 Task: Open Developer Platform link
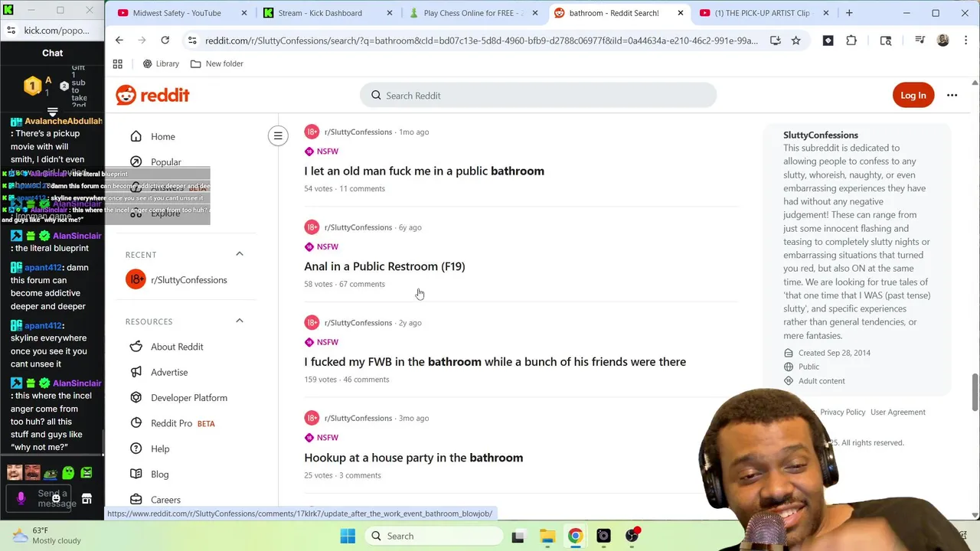[188, 398]
